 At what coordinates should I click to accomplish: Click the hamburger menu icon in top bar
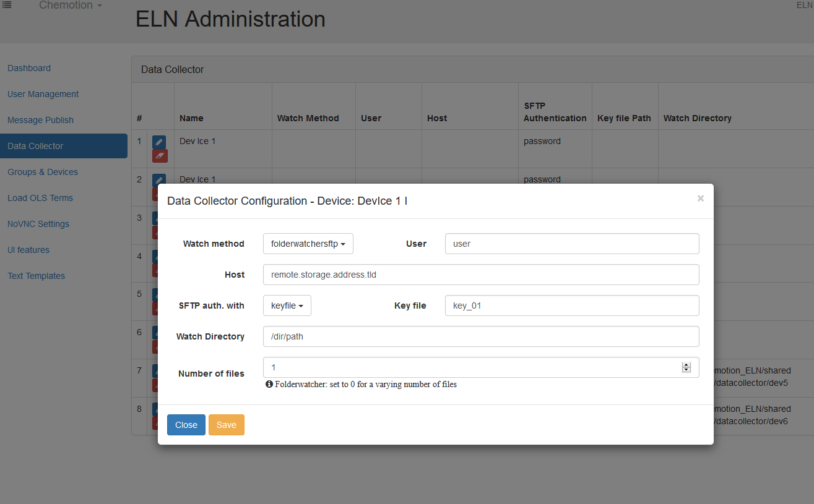[x=7, y=5]
